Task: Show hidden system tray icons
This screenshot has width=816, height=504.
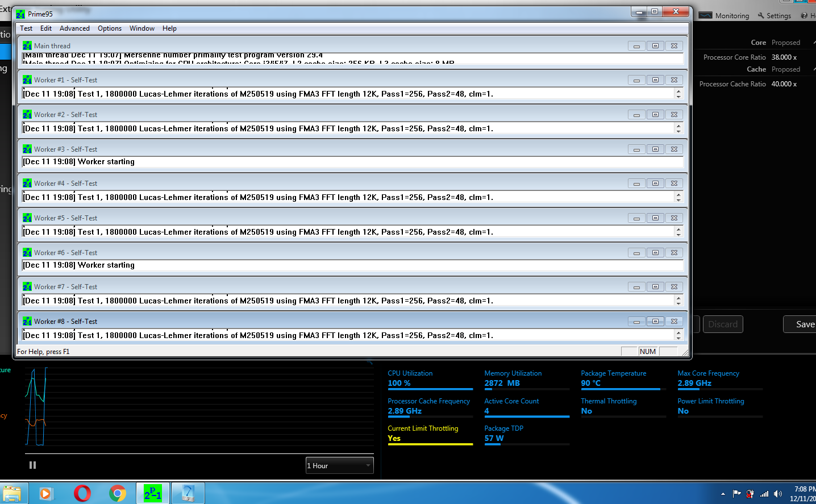Action: click(x=723, y=494)
